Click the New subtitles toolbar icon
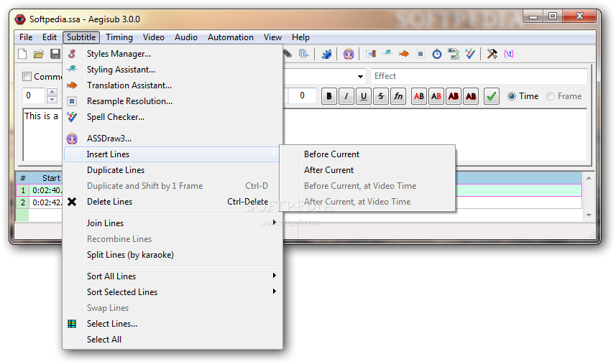Image resolution: width=616 pixels, height=364 pixels. coord(22,54)
